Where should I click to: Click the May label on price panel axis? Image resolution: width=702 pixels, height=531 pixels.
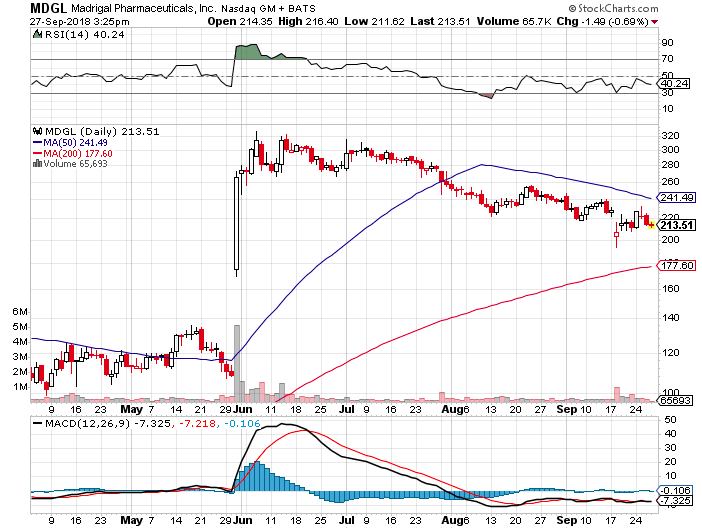tap(132, 409)
